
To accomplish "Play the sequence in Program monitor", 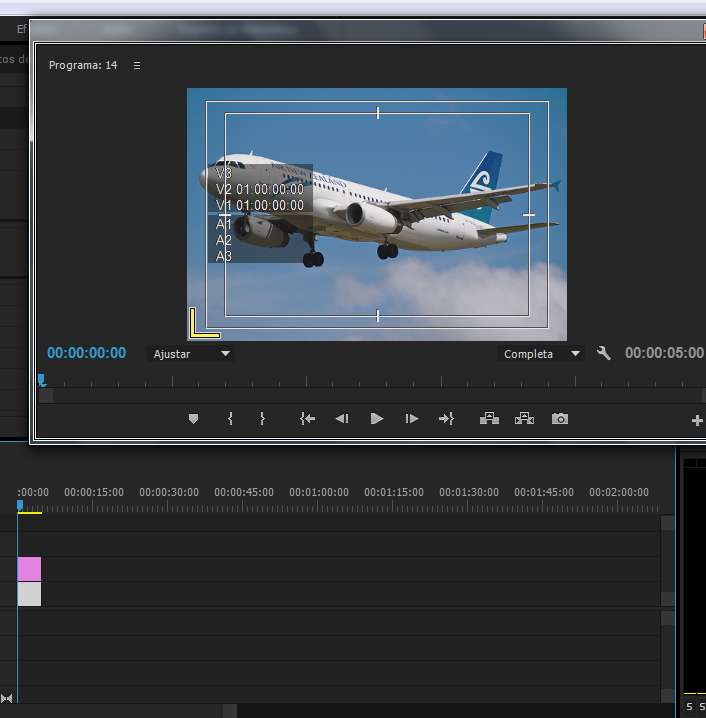I will [x=376, y=419].
